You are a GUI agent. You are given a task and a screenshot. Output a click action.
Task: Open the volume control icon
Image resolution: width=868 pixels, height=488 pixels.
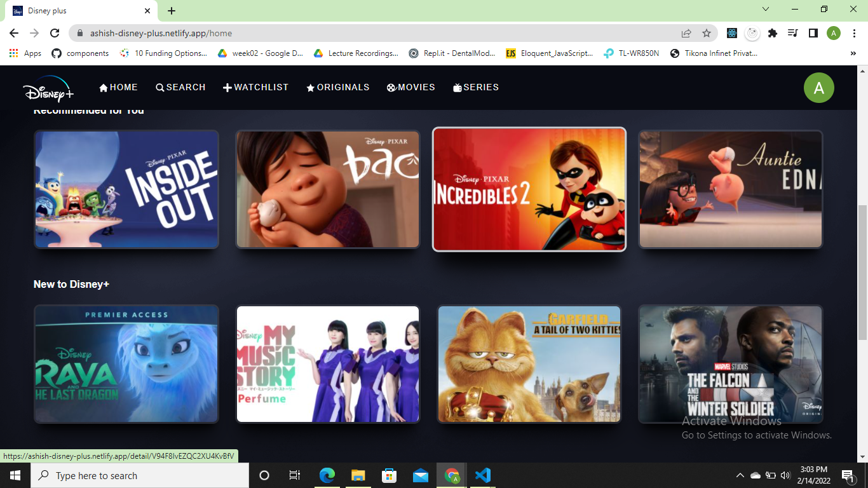pos(785,475)
